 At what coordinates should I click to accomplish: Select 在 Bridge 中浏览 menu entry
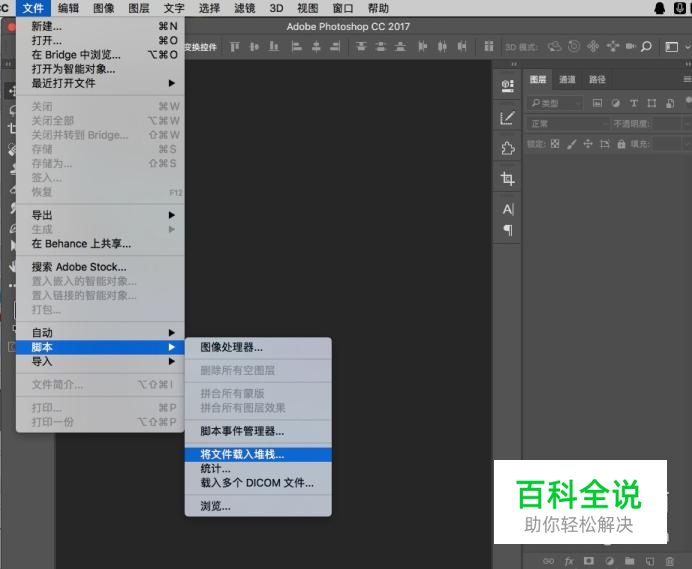(x=100, y=55)
